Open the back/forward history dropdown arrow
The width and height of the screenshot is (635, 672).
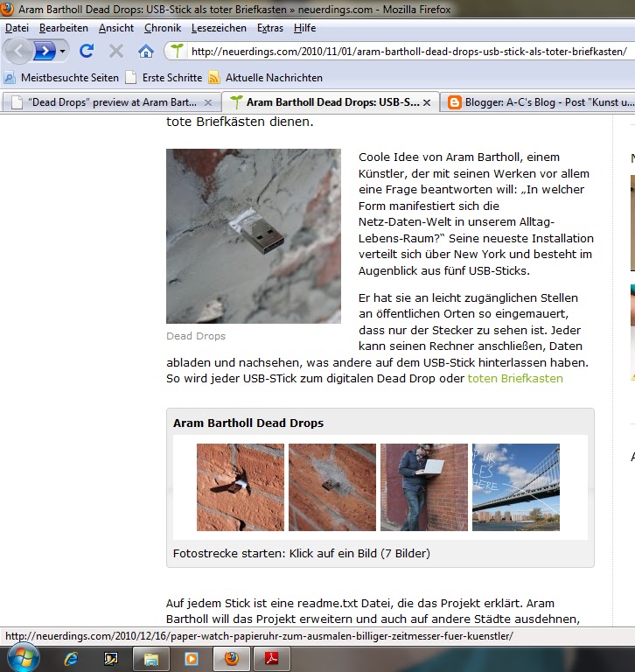[63, 52]
